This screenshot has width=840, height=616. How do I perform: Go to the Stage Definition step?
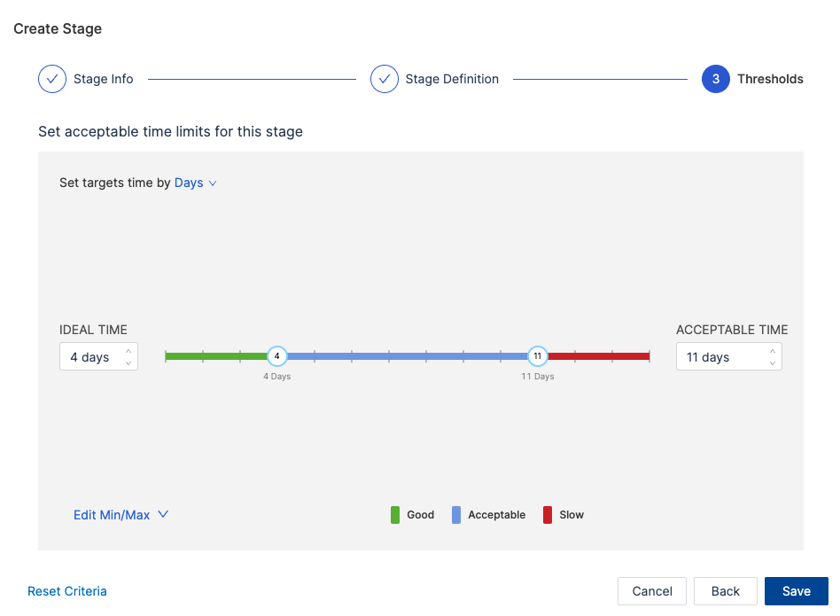click(x=452, y=79)
